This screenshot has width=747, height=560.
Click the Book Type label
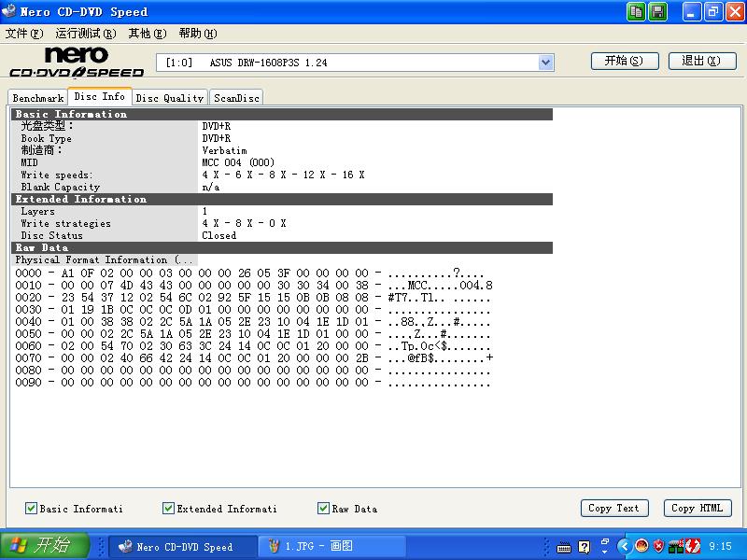[x=46, y=138]
